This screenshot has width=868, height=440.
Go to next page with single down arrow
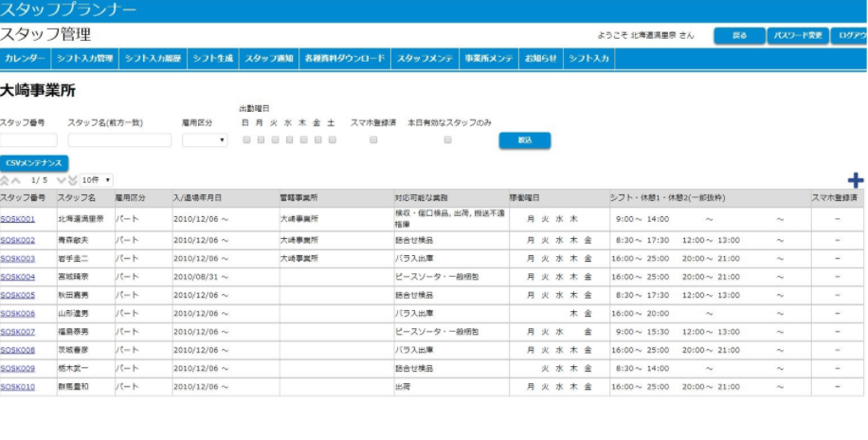tap(61, 180)
